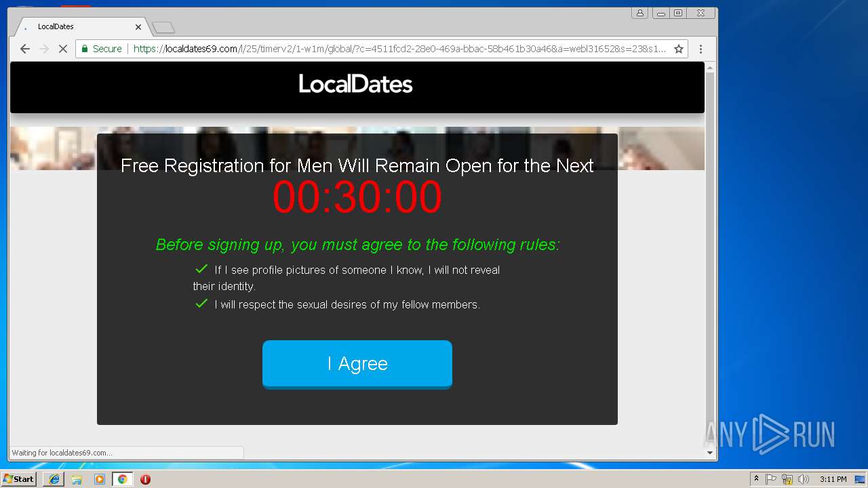The width and height of the screenshot is (868, 488).
Task: Click the LocalDates logo header
Action: point(356,84)
